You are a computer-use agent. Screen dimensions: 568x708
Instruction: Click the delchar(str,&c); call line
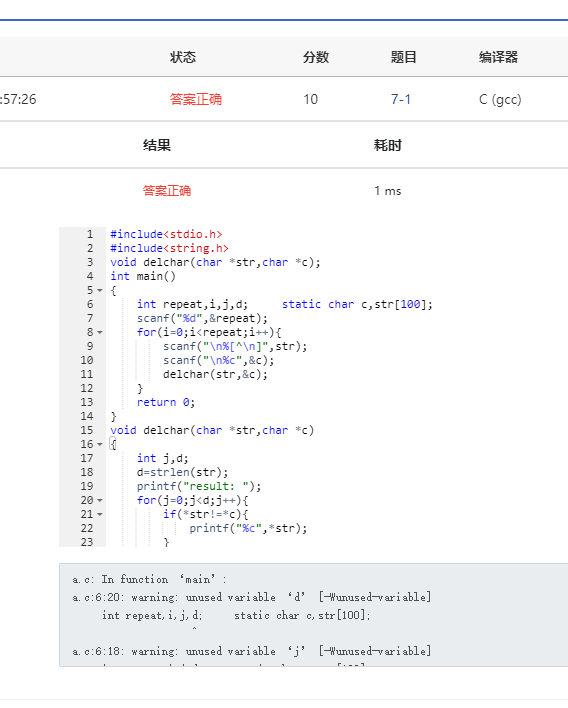215,374
